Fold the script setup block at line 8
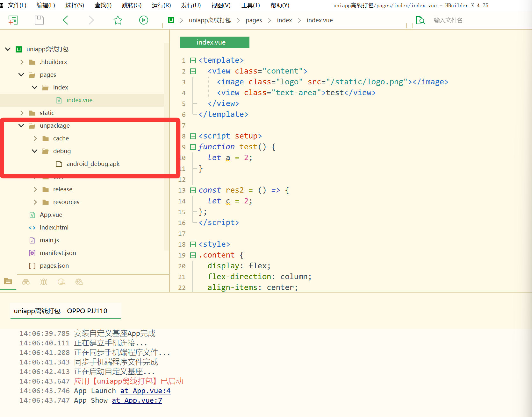This screenshot has height=417, width=532. pos(193,136)
